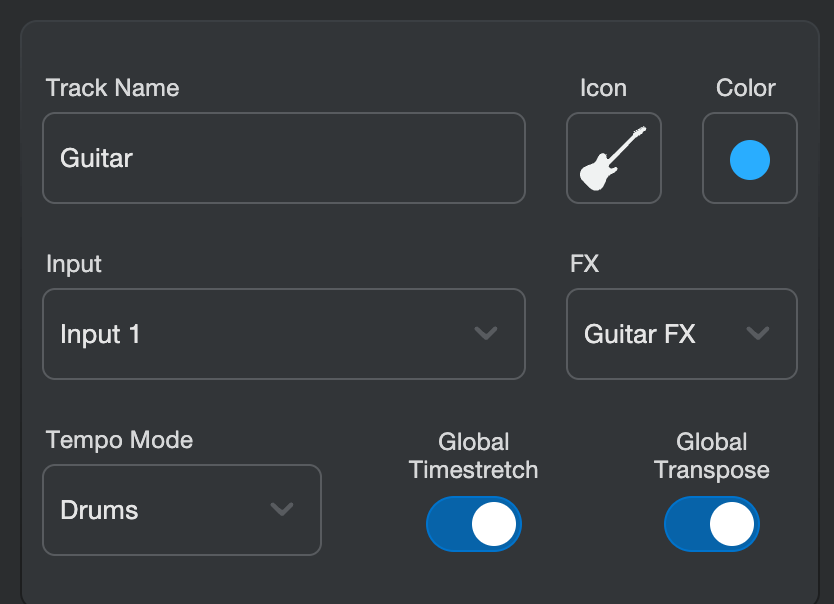The width and height of the screenshot is (834, 604).
Task: Expand the Guitar FX dropdown
Action: [681, 334]
